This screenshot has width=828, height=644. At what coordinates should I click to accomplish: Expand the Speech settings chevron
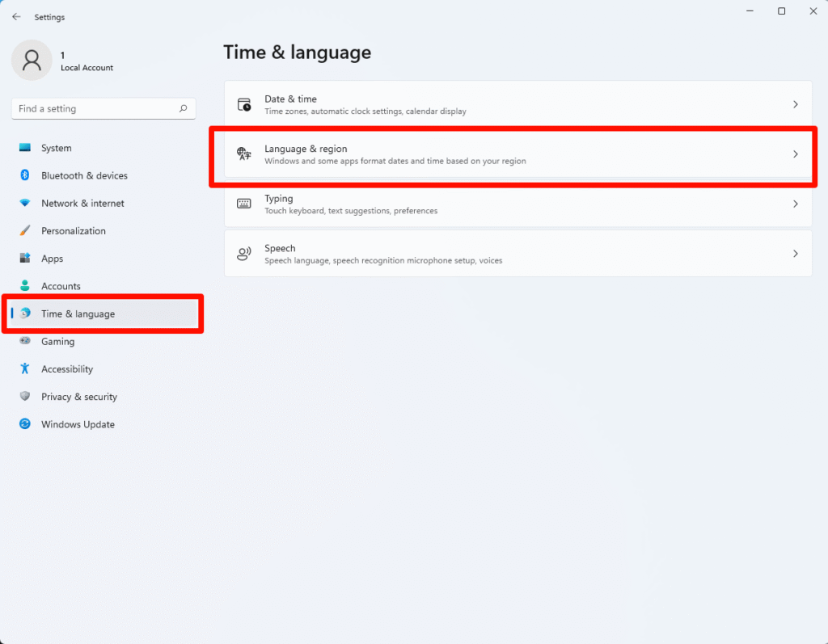[x=795, y=253]
